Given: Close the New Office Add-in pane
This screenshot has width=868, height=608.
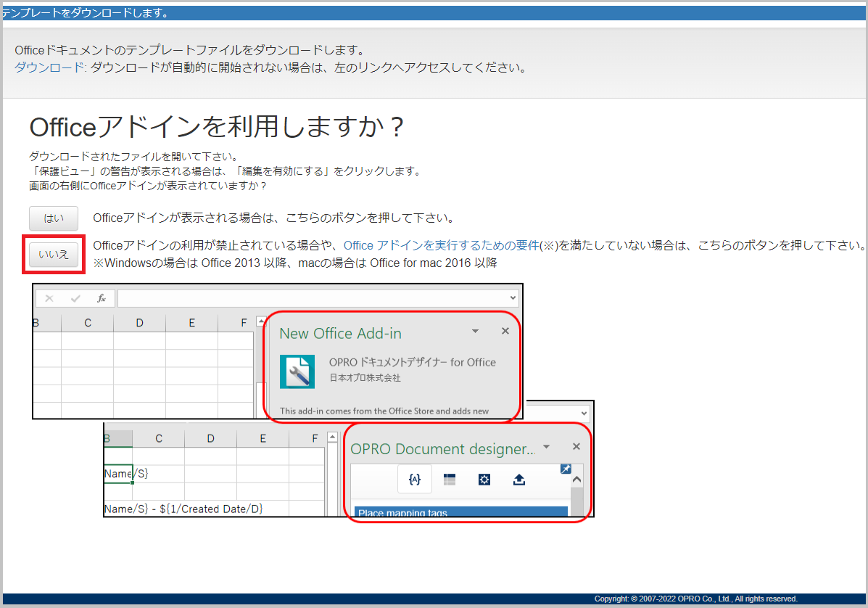Looking at the screenshot, I should point(505,331).
